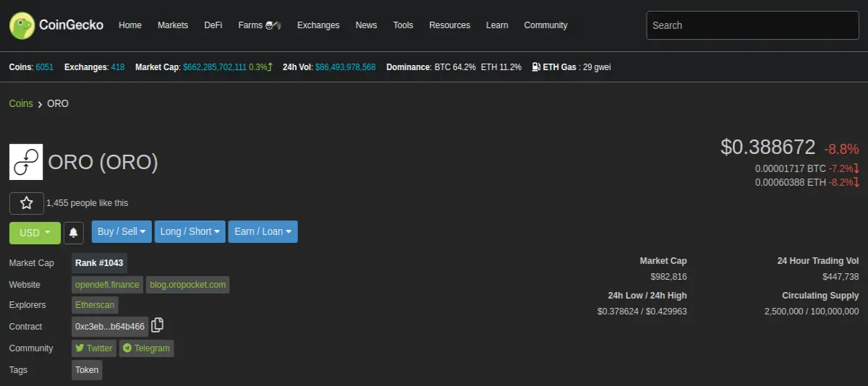Expand the Buy / Sell dropdown

point(122,231)
